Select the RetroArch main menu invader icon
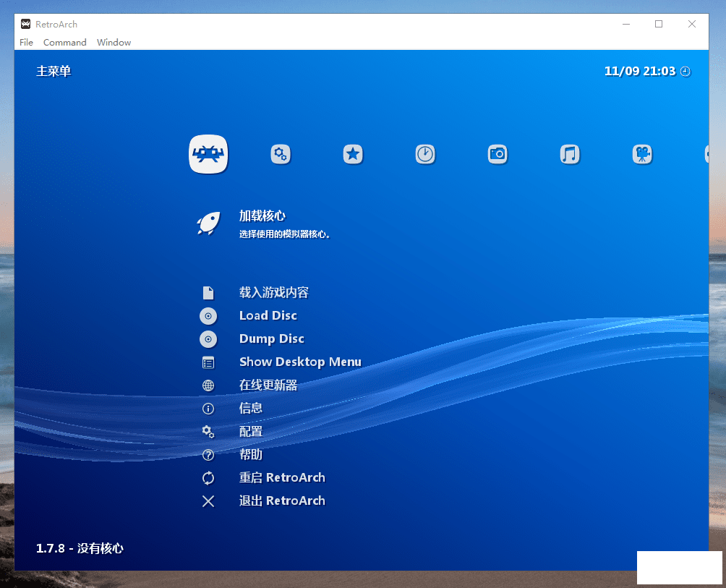Screen dimensions: 726x588 click(x=208, y=154)
